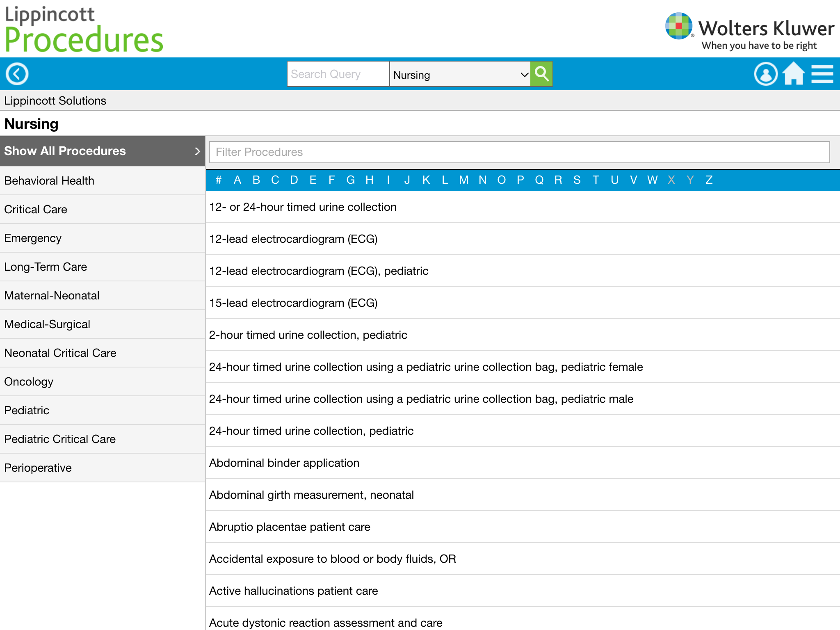
Task: Click the Lippincott Solutions breadcrumb
Action: [x=55, y=101]
